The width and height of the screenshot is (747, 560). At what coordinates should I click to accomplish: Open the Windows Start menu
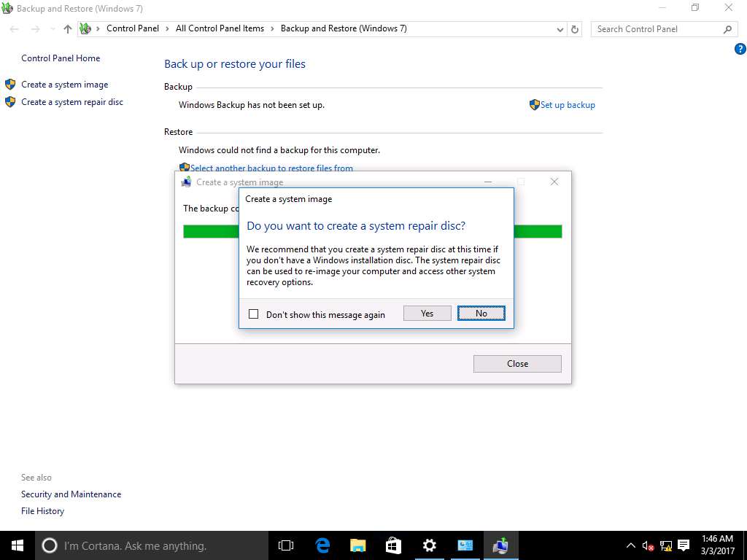pos(18,545)
